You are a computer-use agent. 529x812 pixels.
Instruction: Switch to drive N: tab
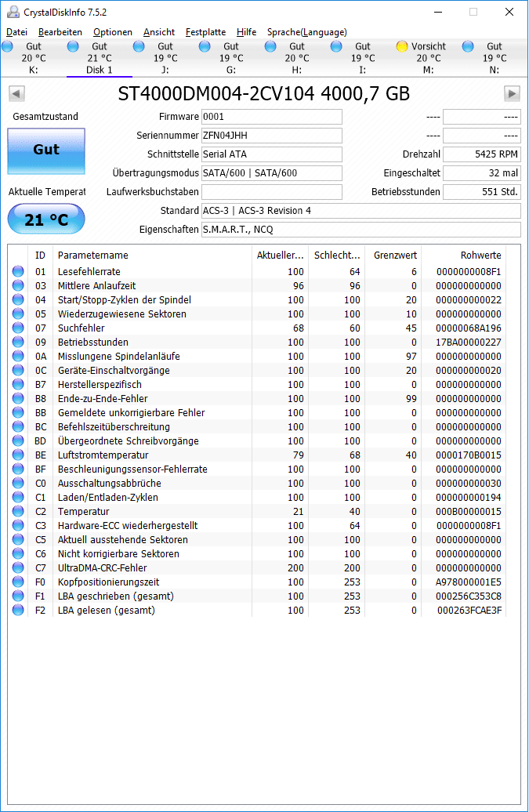click(494, 58)
